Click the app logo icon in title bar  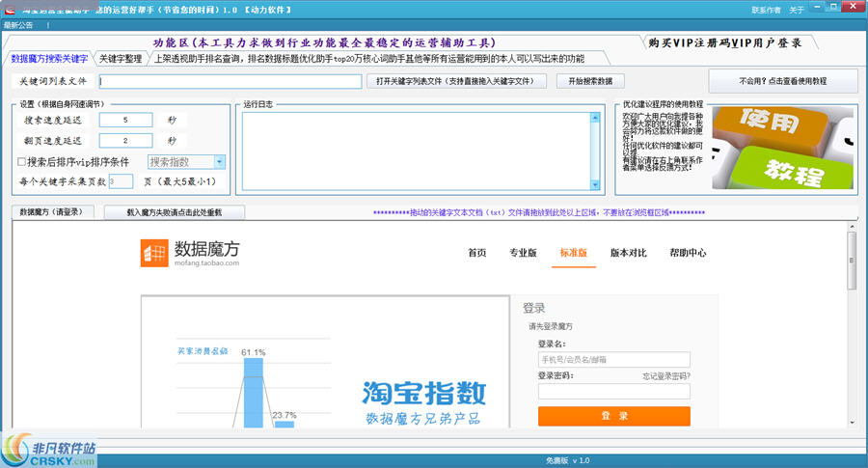(x=10, y=10)
